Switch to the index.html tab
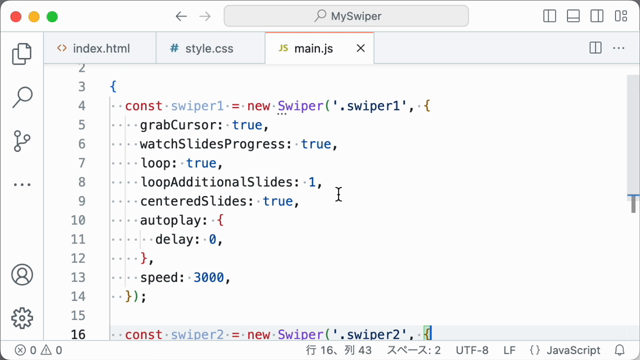Viewport: 640px width, 360px height. click(x=100, y=48)
